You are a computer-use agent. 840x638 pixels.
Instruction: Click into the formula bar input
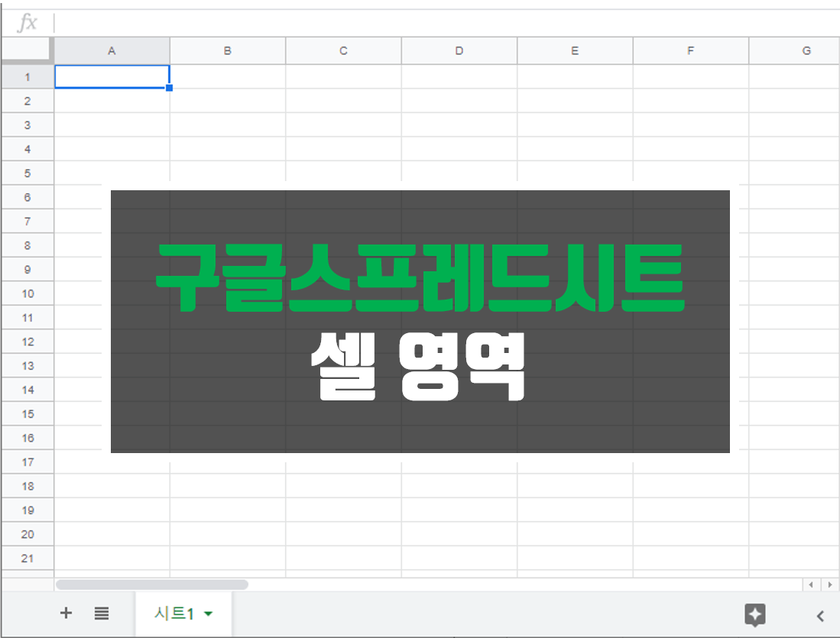click(x=447, y=23)
